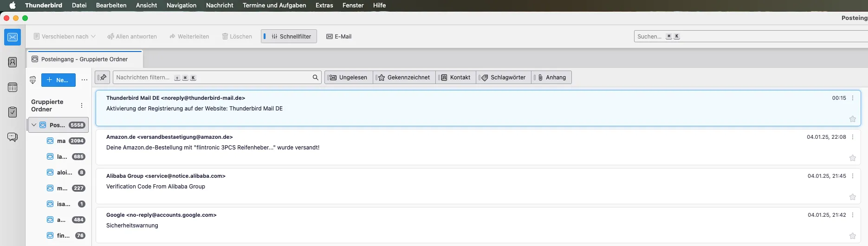Open folder pane options three-dot menu
868x246 pixels.
[84, 80]
